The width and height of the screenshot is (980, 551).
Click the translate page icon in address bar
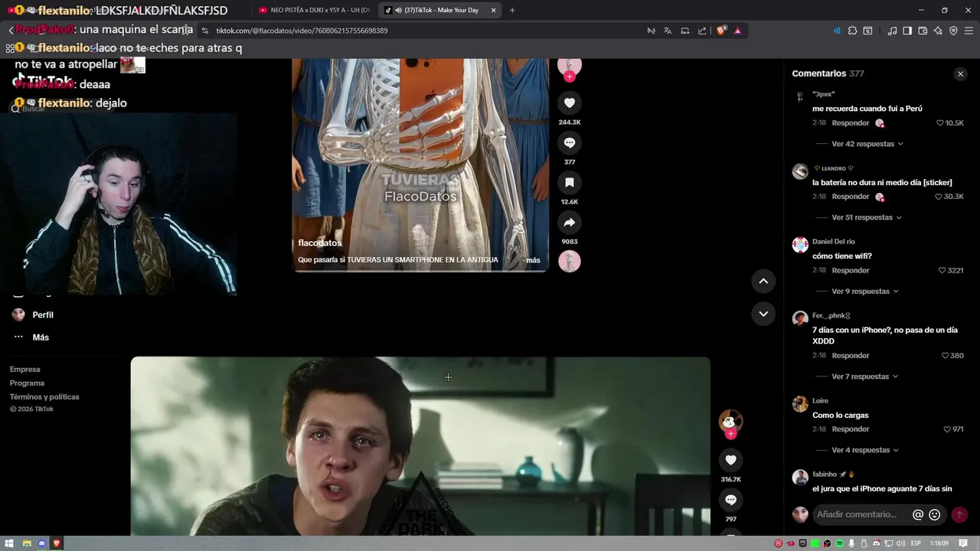pyautogui.click(x=668, y=31)
